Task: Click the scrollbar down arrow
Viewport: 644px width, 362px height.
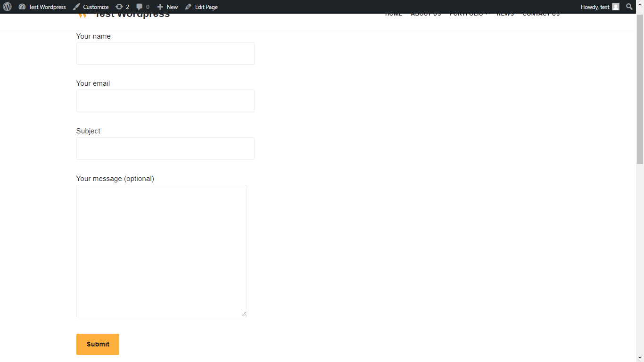Action: pos(640,358)
